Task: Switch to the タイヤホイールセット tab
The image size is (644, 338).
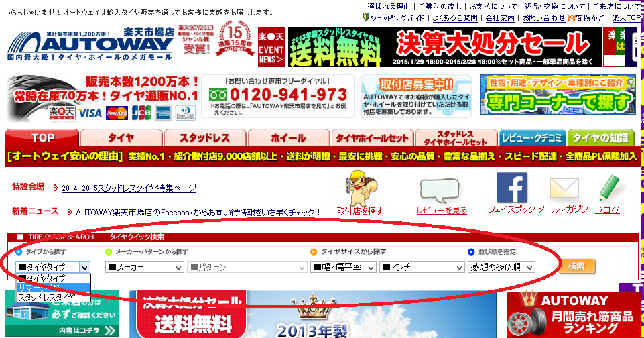Action: point(372,138)
